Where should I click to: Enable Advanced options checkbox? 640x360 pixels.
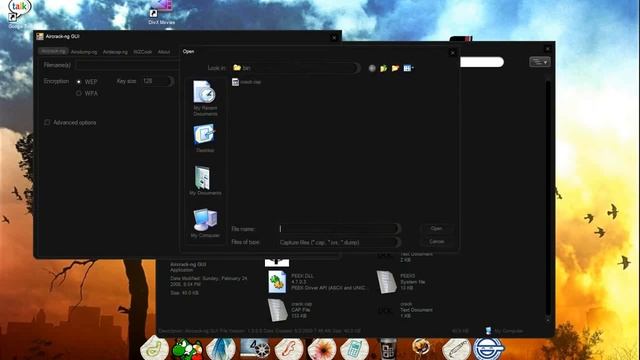pyautogui.click(x=47, y=122)
